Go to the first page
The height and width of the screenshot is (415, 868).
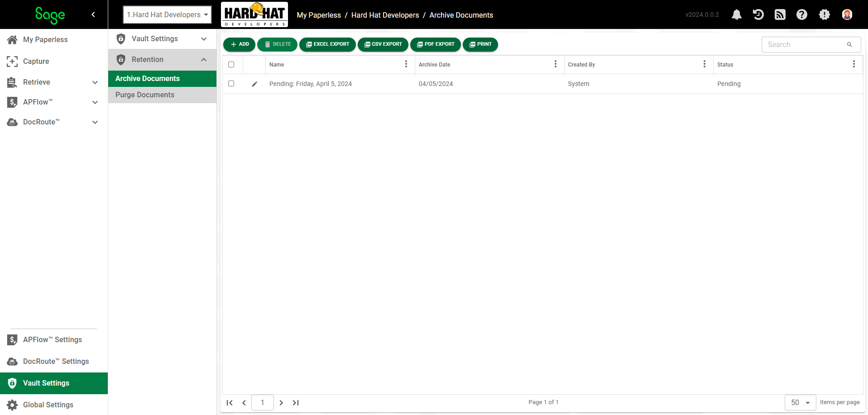coord(230,403)
